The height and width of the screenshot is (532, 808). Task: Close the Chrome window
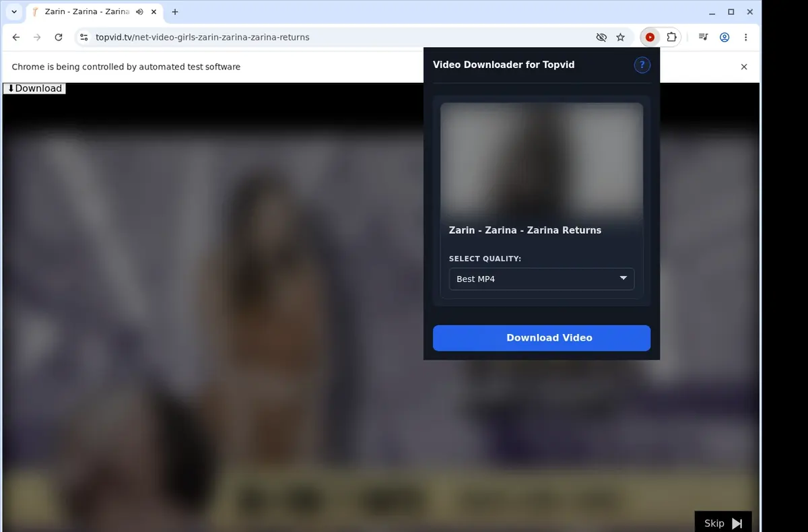coord(749,12)
